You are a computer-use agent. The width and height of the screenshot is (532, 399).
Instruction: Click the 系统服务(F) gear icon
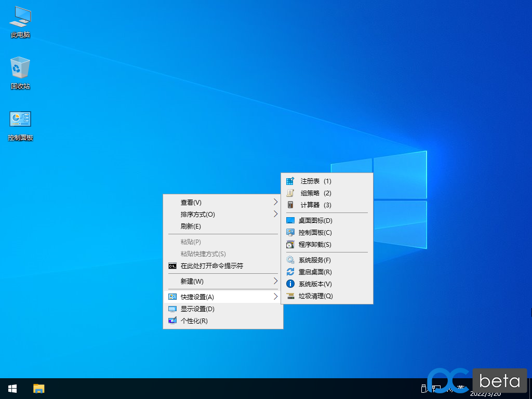click(290, 260)
